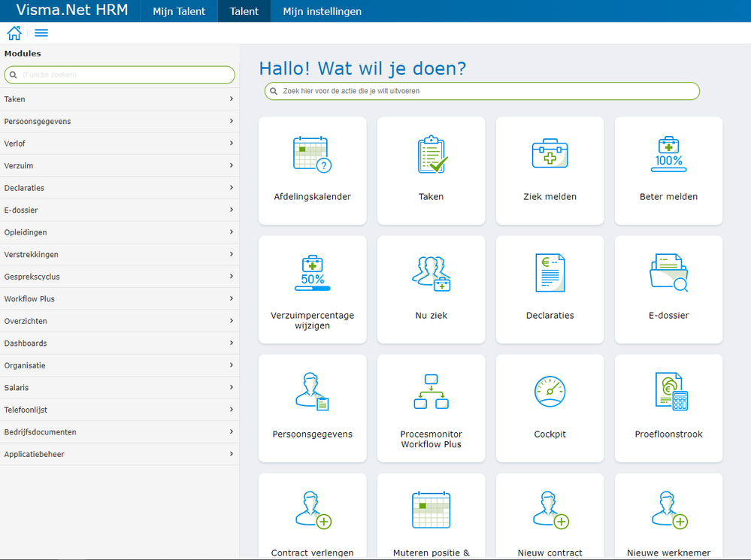This screenshot has width=751, height=560.
Task: Open the Workflow Plus module entry
Action: 120,299
